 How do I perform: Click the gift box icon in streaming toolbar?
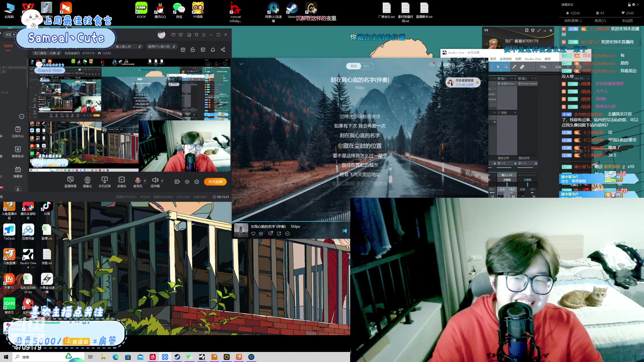(183, 50)
